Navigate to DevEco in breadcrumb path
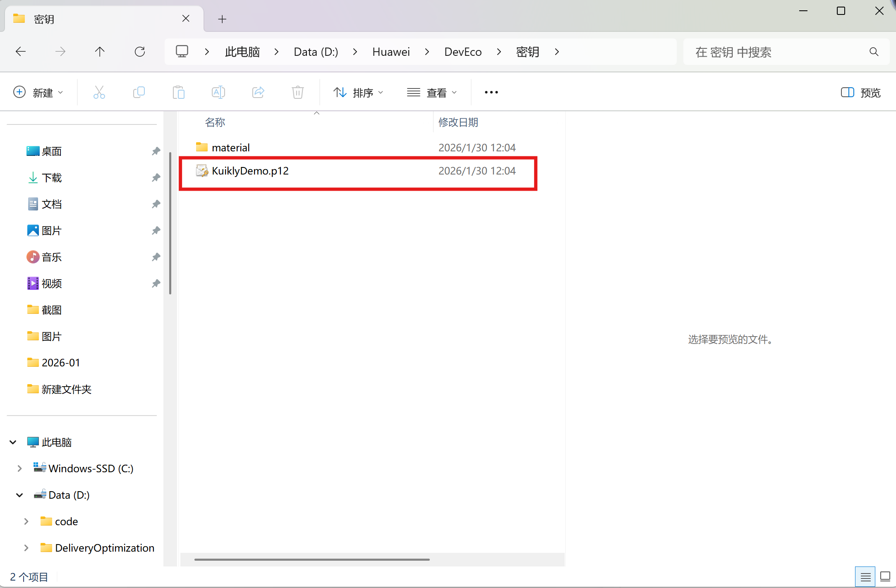 (x=462, y=52)
